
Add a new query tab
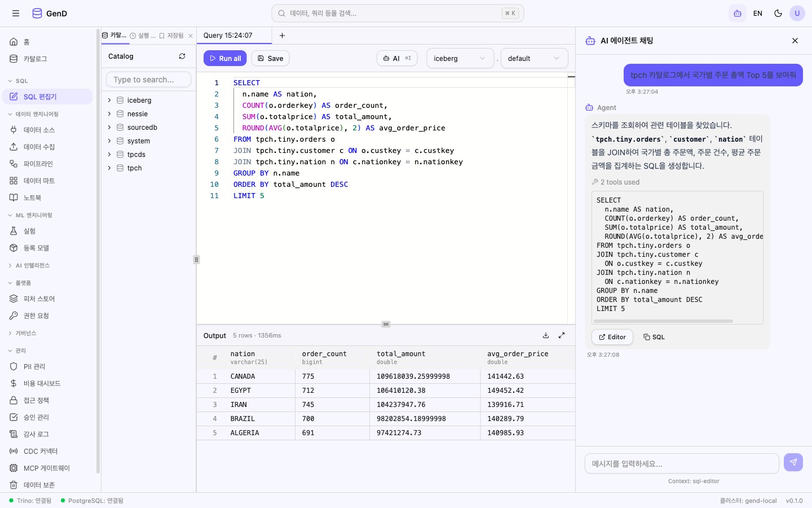(282, 36)
